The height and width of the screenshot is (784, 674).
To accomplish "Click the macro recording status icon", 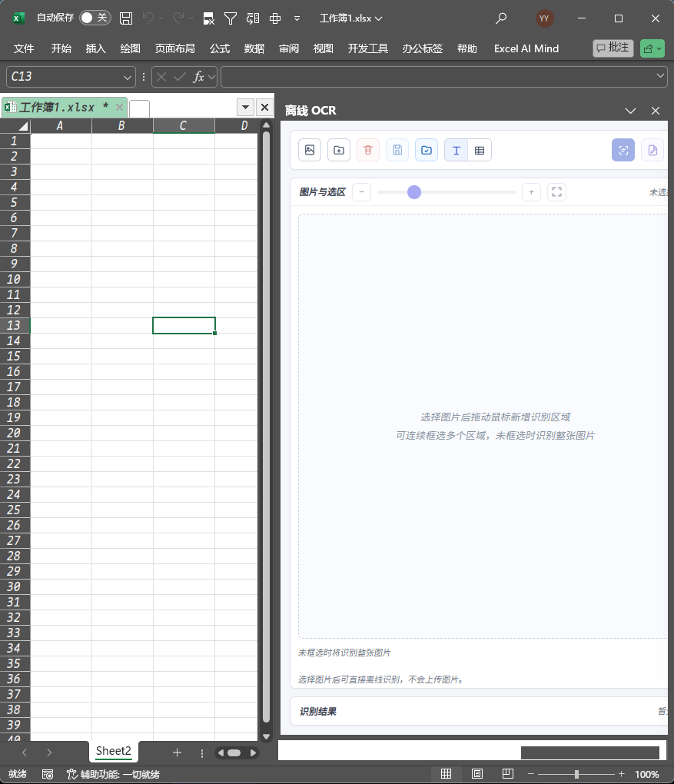I will (x=48, y=774).
